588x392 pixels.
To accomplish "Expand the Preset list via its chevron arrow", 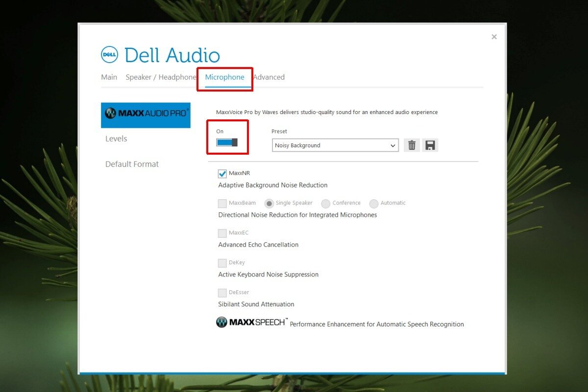I will [392, 145].
